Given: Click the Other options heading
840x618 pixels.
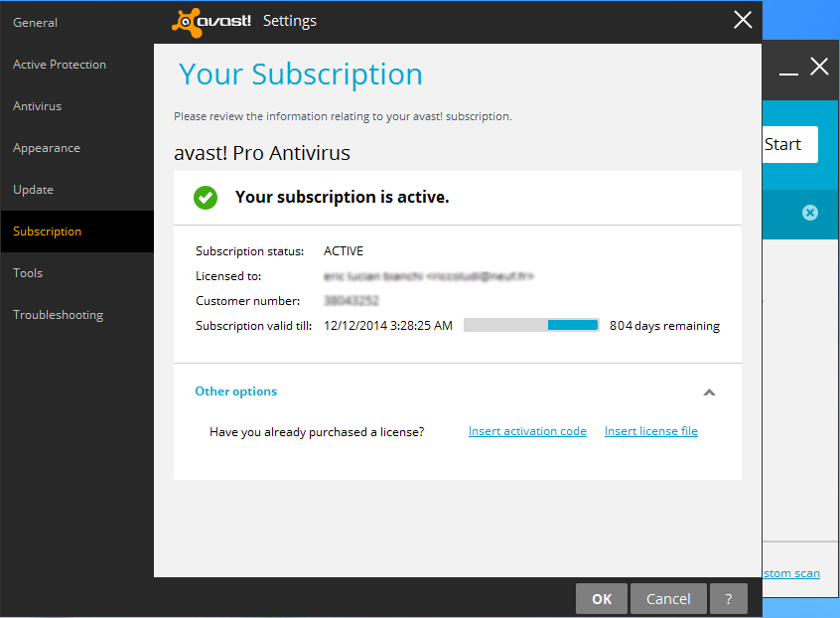Looking at the screenshot, I should [235, 391].
